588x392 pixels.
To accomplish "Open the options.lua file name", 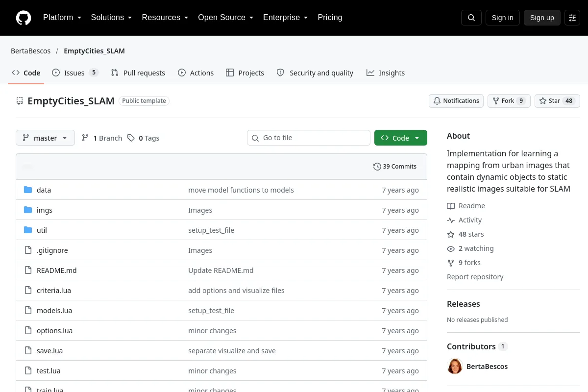I will [55, 331].
